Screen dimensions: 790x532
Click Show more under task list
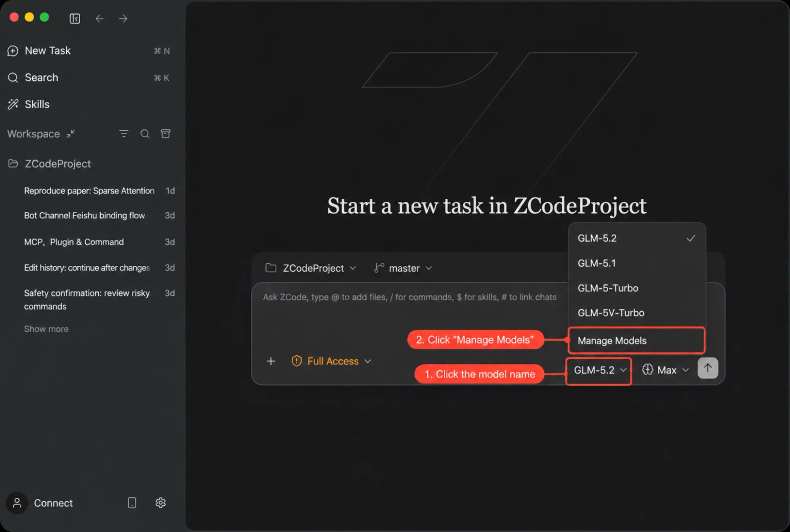pos(46,329)
